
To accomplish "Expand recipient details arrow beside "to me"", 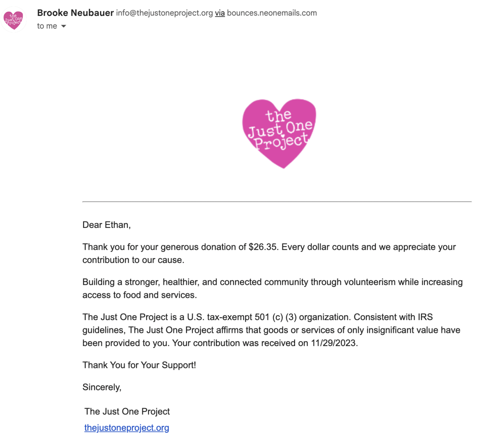I will pos(63,26).
